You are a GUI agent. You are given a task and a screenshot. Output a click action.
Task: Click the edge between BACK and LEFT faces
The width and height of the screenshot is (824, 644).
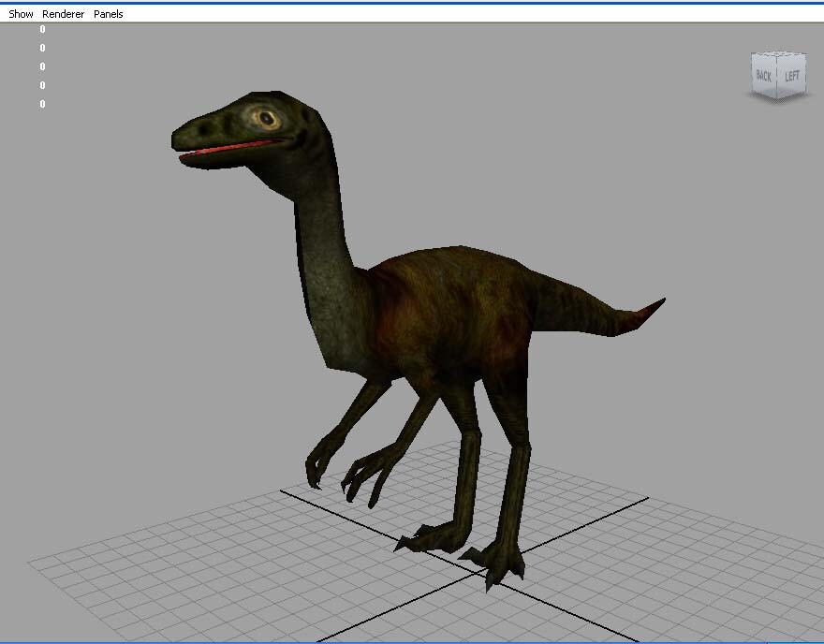coord(777,75)
